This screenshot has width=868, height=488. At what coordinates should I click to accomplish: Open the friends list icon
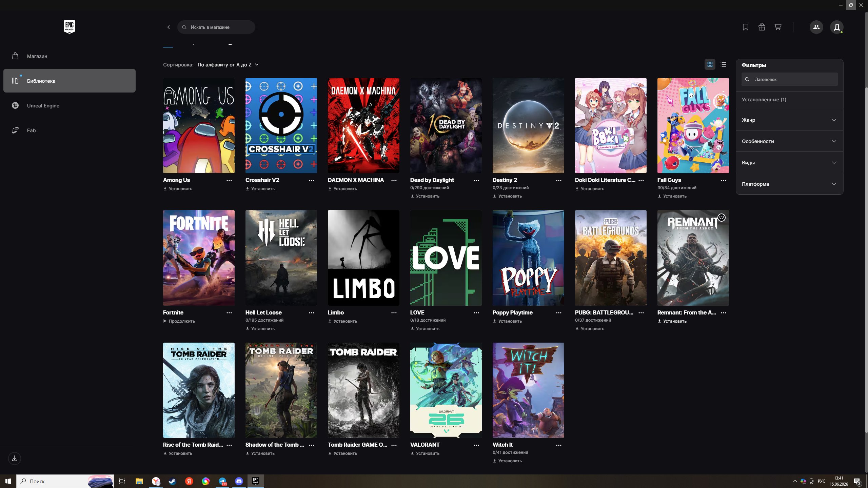pos(816,27)
